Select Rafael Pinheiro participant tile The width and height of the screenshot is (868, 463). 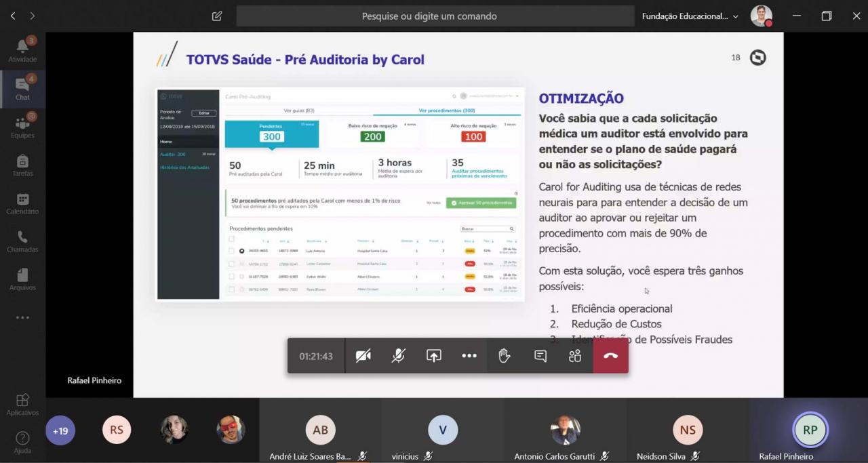(x=810, y=430)
